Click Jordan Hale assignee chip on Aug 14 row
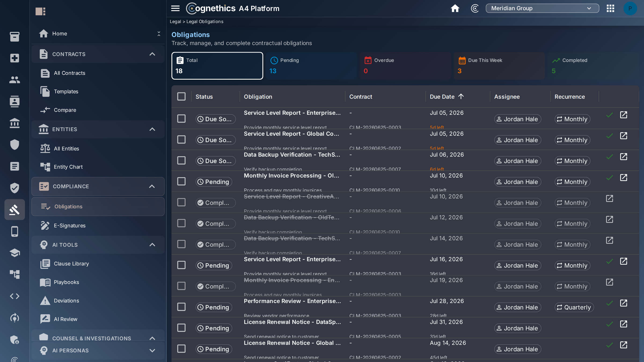Viewport: 644px width, 362px height. coord(518,349)
